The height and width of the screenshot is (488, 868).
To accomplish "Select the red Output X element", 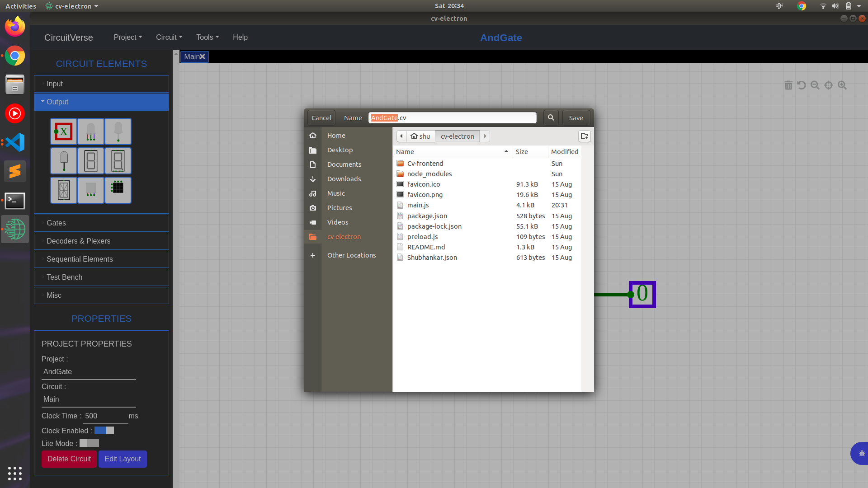I will tap(64, 131).
